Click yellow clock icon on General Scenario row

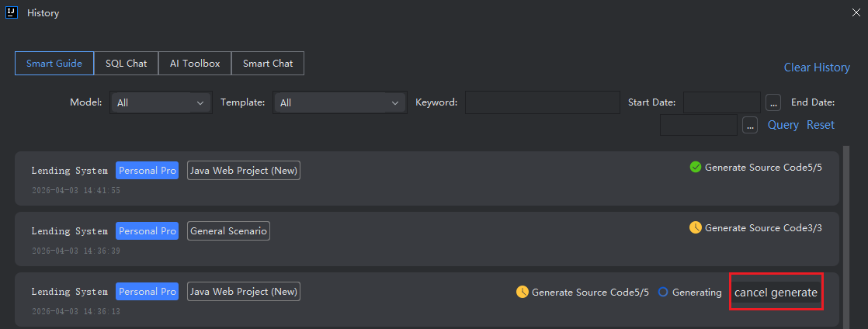tap(696, 227)
